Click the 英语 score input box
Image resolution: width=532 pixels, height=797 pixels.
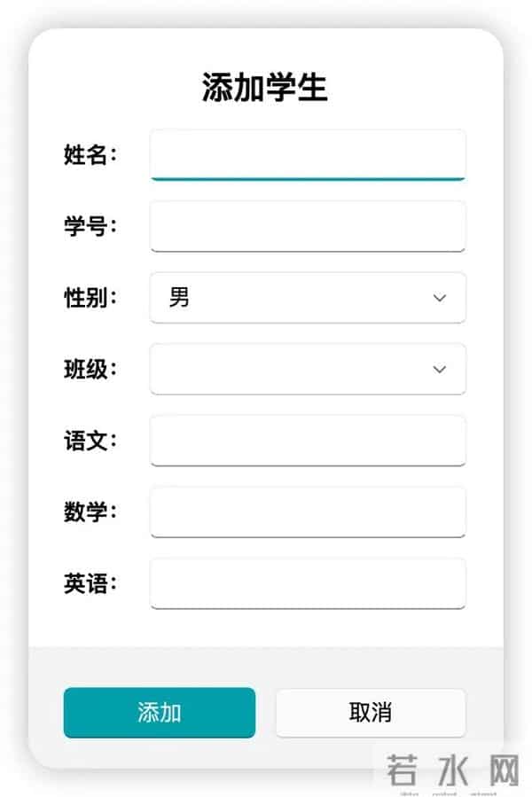[308, 583]
